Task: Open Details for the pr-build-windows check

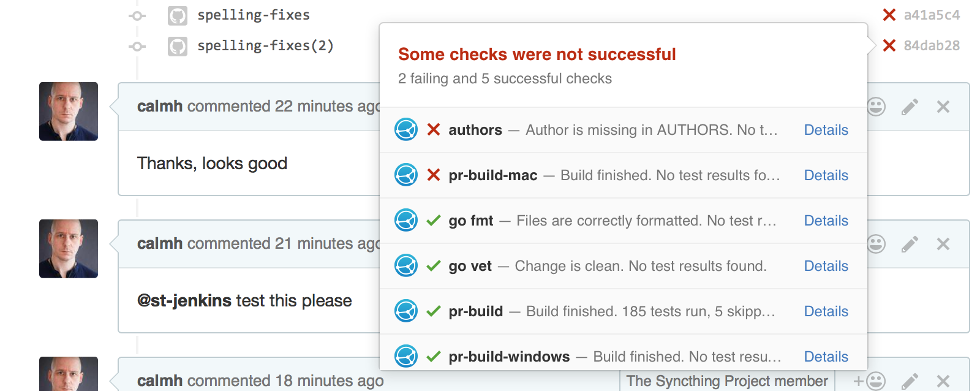Action: [826, 357]
